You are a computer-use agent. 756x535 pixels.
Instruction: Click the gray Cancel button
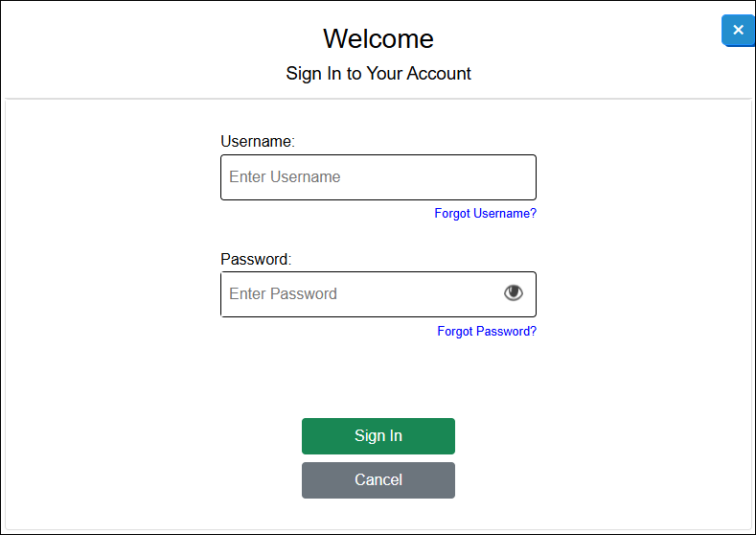point(378,480)
